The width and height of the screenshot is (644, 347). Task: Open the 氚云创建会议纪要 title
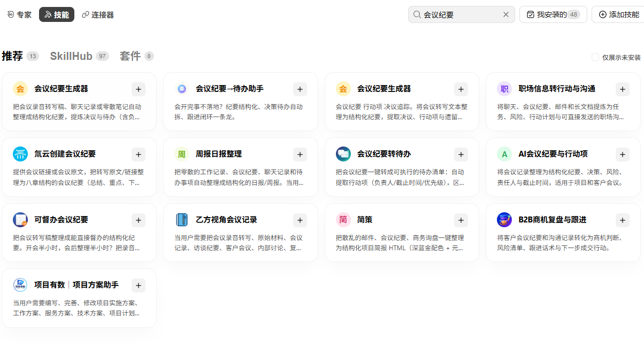click(x=65, y=154)
